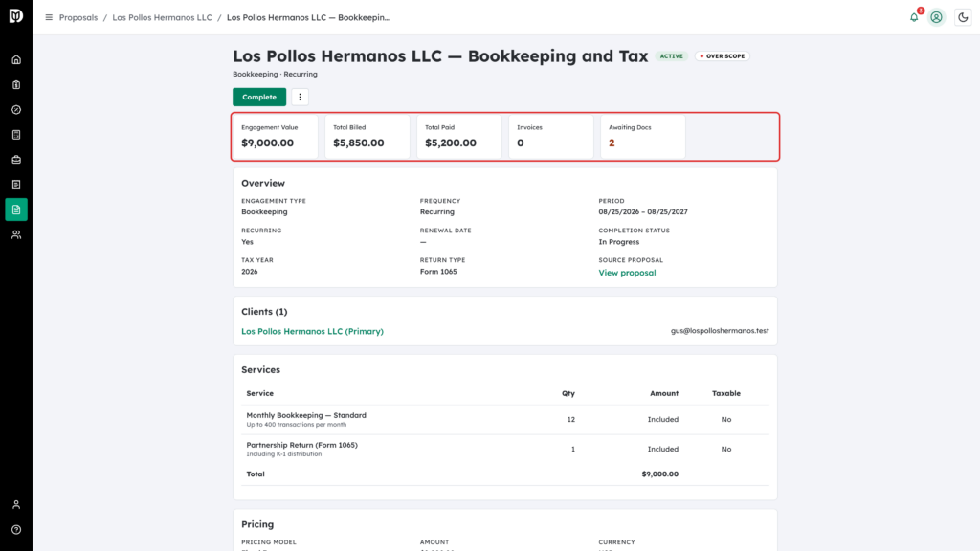Open the user profile avatar icon
The height and width of the screenshot is (551, 980).
click(936, 17)
